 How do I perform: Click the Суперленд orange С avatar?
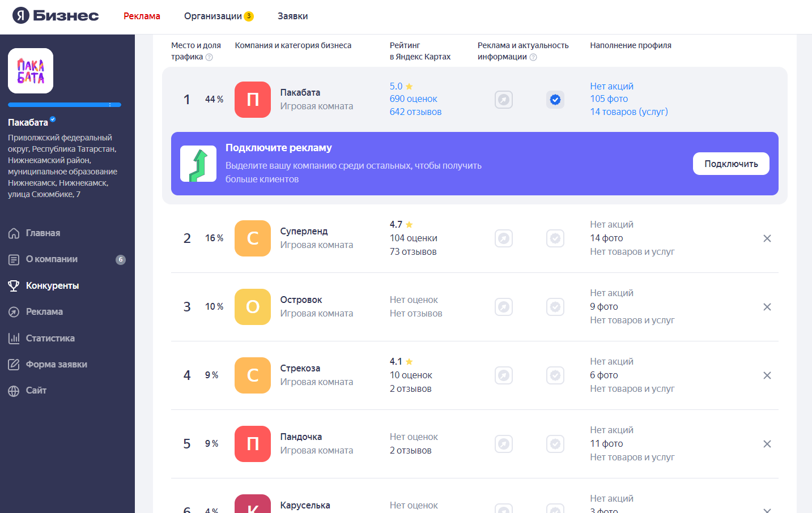(x=253, y=238)
